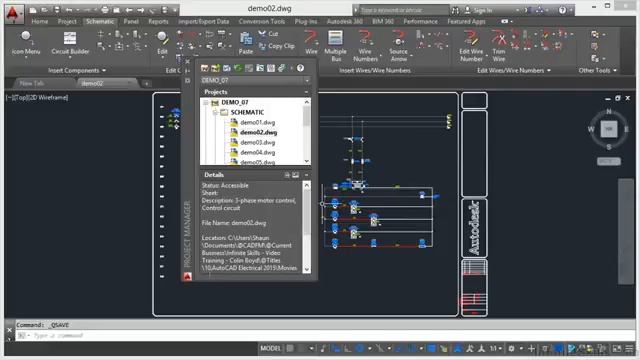Launch the Circuit Builder tool
640x360 pixels.
(70, 43)
